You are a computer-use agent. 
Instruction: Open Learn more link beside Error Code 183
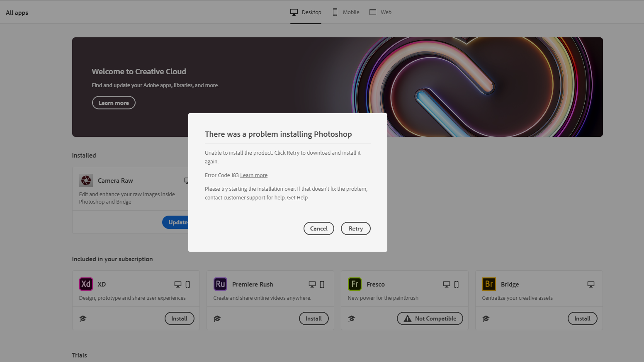point(254,175)
